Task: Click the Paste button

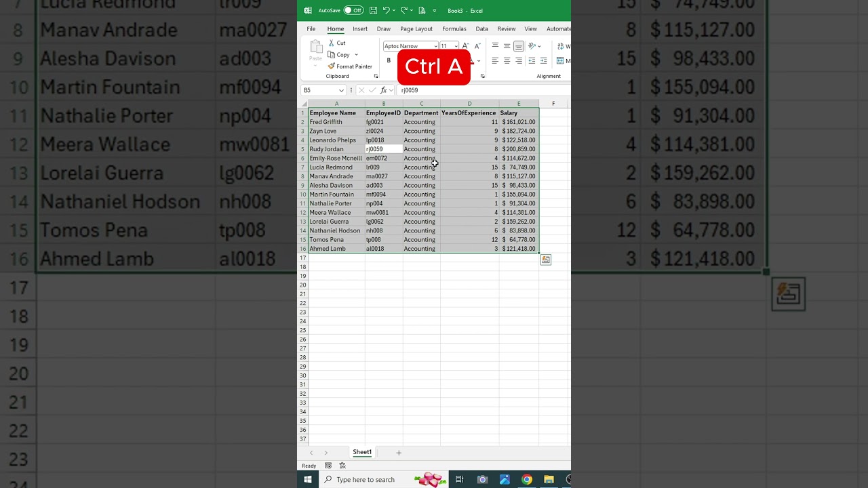Action: tap(315, 53)
